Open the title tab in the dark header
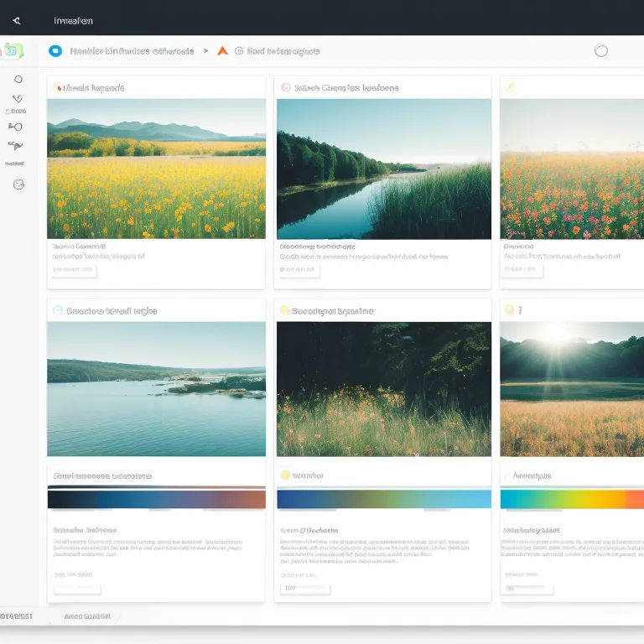Viewport: 644px width, 644px height. (73, 21)
